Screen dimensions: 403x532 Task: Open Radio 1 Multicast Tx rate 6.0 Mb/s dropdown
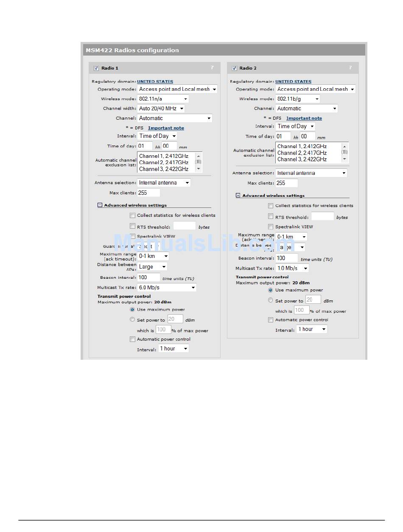(x=167, y=288)
